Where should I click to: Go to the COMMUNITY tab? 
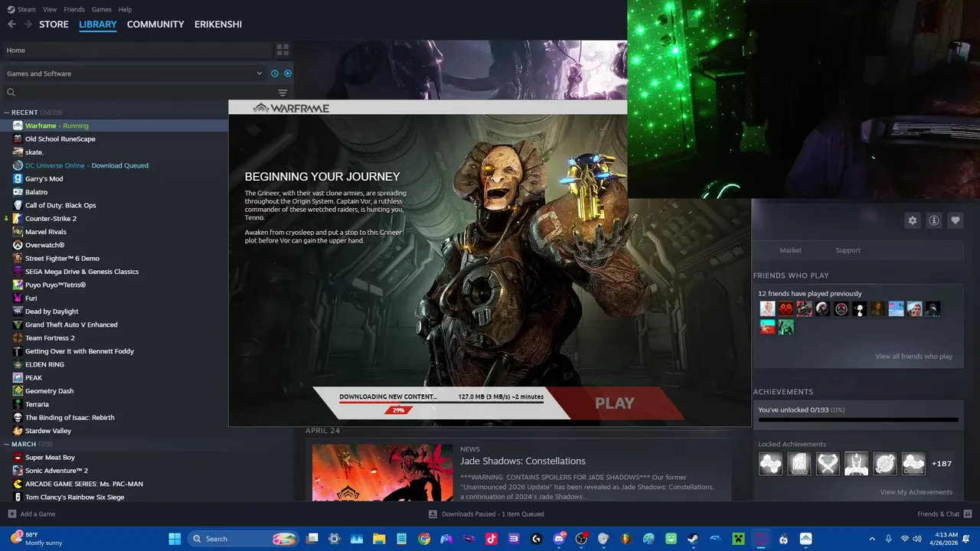pos(155,24)
